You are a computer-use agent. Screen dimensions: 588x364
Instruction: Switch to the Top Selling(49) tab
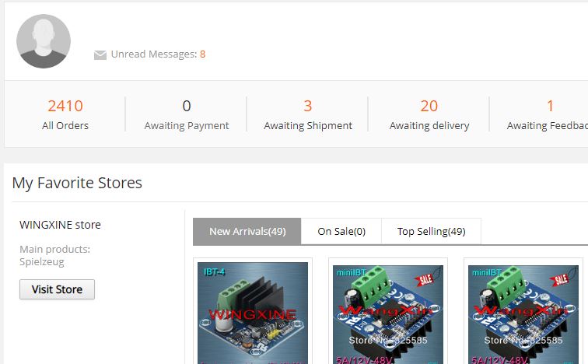pyautogui.click(x=431, y=231)
